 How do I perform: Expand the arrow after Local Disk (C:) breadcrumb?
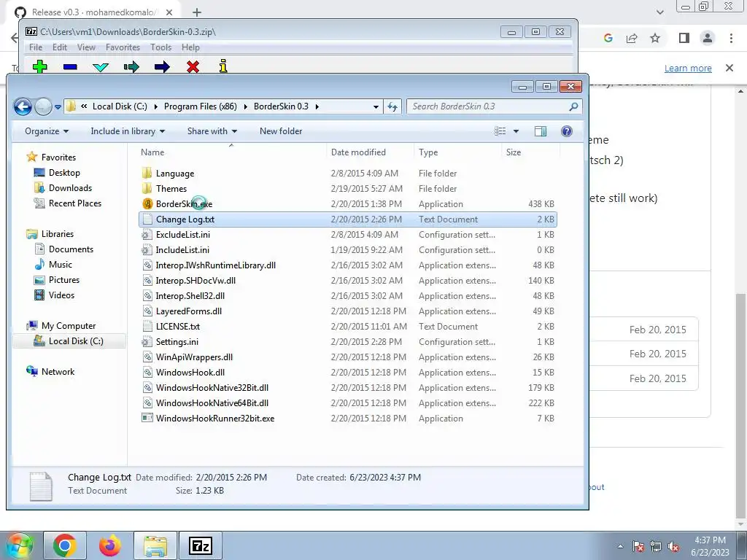155,106
